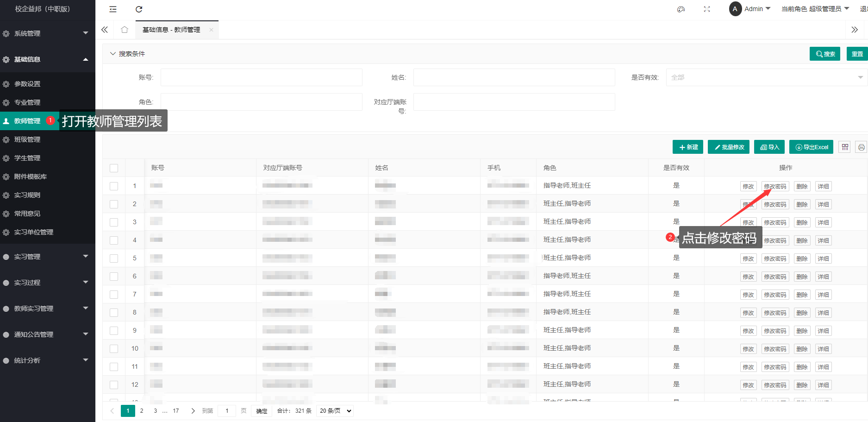
Task: Enter fullscreen using the expand icon
Action: (x=706, y=9)
